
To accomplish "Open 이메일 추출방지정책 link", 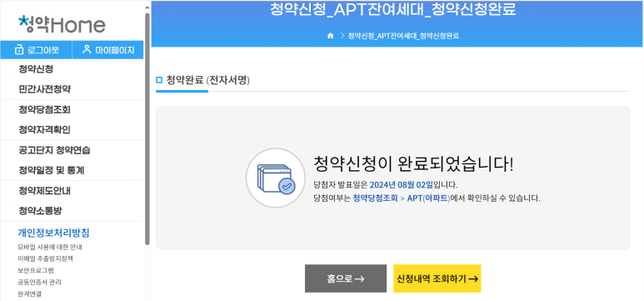I will click(x=45, y=258).
